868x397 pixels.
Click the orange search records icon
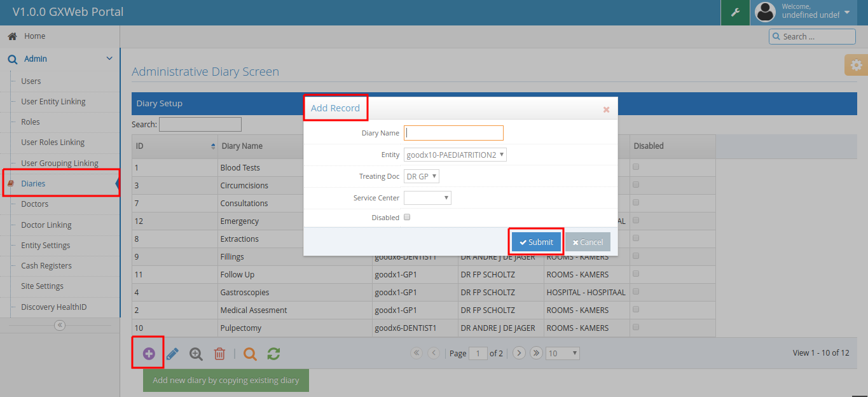pyautogui.click(x=250, y=354)
